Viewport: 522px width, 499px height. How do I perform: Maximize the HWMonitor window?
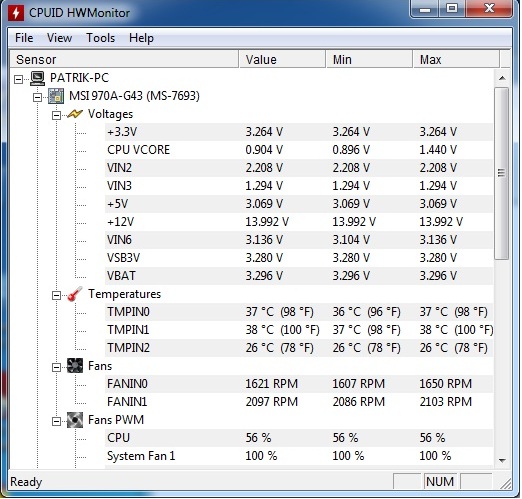click(452, 8)
